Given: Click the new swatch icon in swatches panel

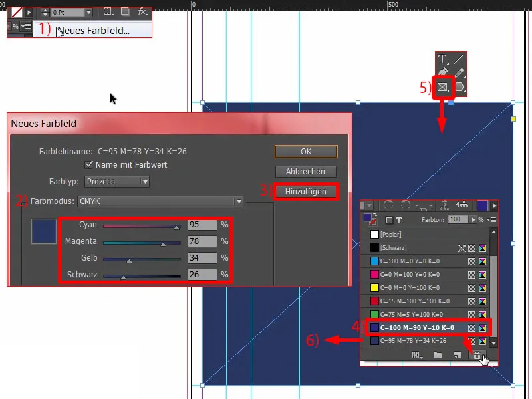Looking at the screenshot, I should pyautogui.click(x=458, y=355).
